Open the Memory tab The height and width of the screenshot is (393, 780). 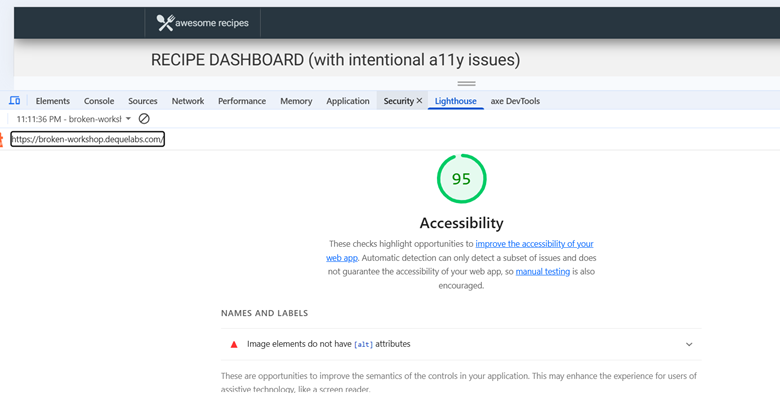click(296, 101)
